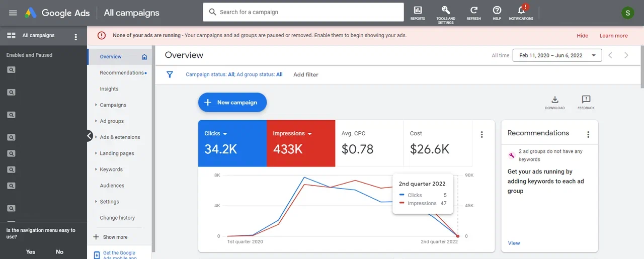Screen dimensions: 644x259
Task: Collapse the navigation panel arrow
Action: click(x=89, y=136)
